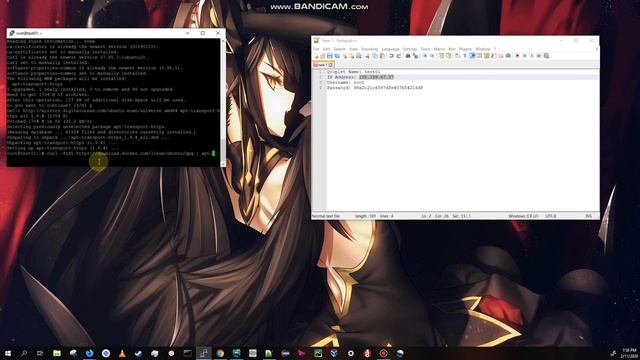Image resolution: width=640 pixels, height=360 pixels.
Task: Open Chrome from the taskbar
Action: click(x=220, y=353)
